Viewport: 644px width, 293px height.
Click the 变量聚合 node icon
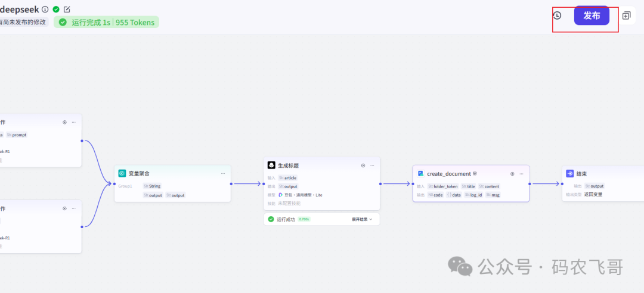tap(122, 173)
